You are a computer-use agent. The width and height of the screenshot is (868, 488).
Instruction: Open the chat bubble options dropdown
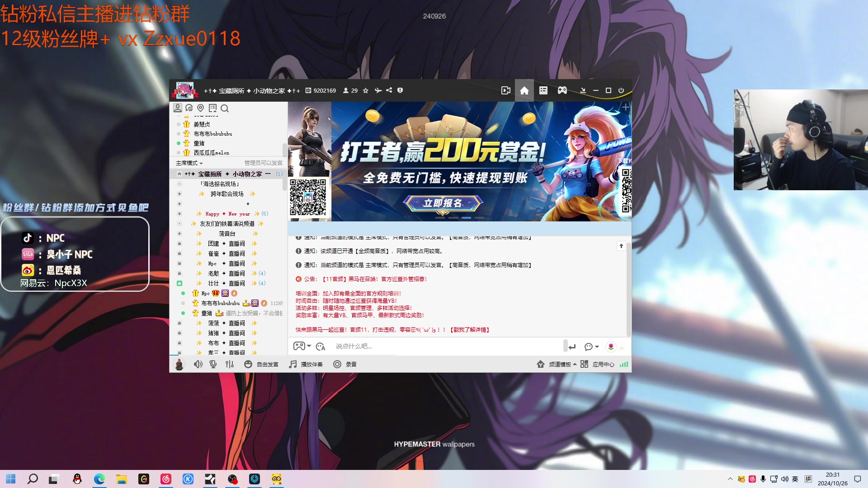(592, 347)
